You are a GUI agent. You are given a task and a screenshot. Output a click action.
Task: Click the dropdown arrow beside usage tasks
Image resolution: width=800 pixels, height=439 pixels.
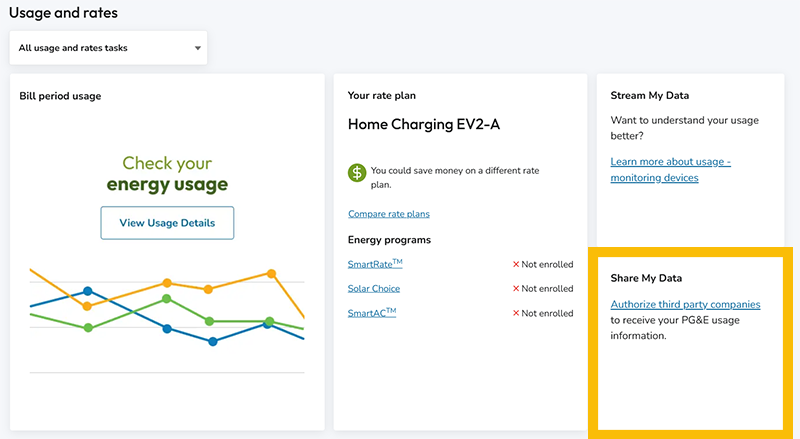(x=197, y=48)
